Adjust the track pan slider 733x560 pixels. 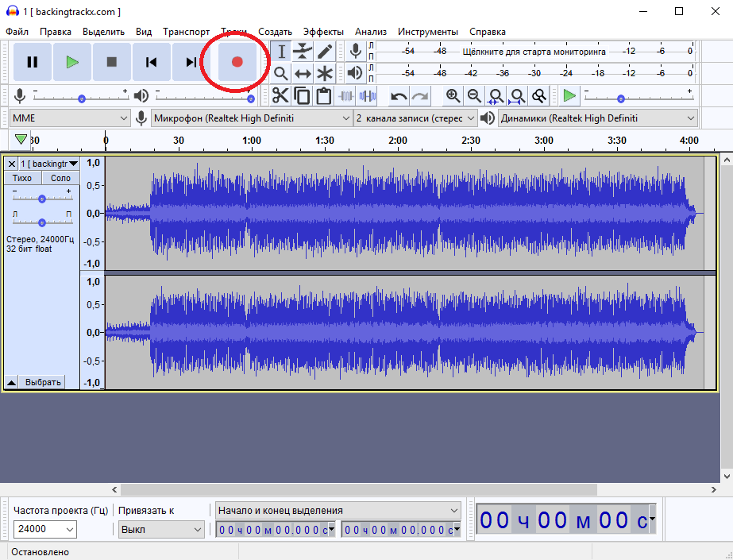(42, 222)
